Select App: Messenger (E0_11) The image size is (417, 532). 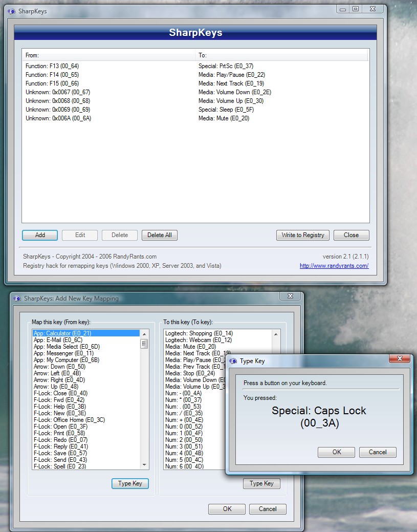(86, 353)
